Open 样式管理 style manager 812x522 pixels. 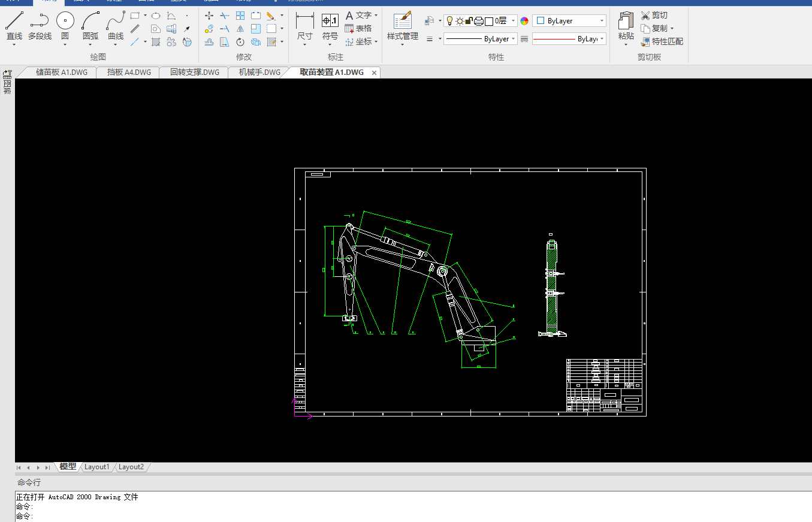click(x=403, y=26)
